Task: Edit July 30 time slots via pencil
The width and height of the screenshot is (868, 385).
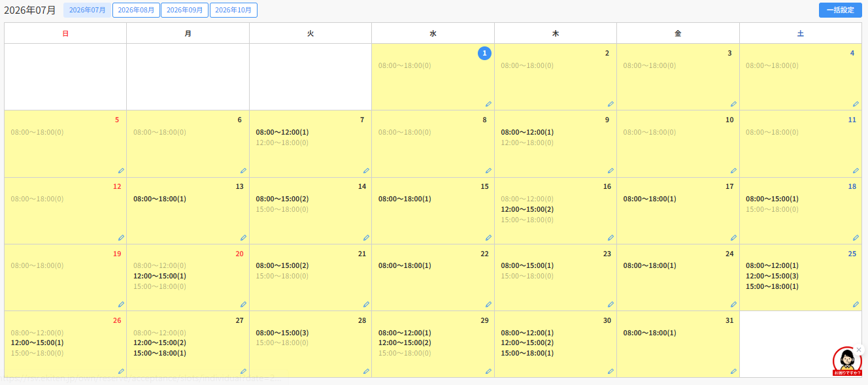Action: pos(610,371)
